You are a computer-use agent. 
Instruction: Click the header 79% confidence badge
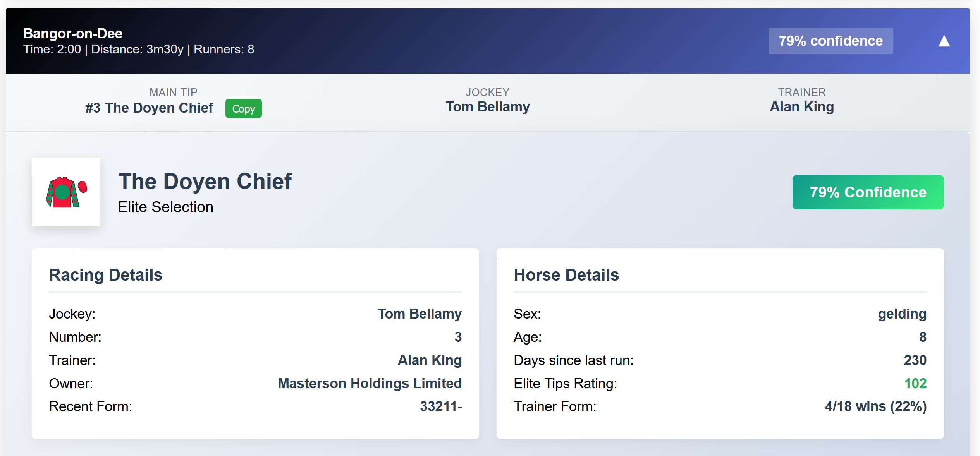click(x=830, y=41)
